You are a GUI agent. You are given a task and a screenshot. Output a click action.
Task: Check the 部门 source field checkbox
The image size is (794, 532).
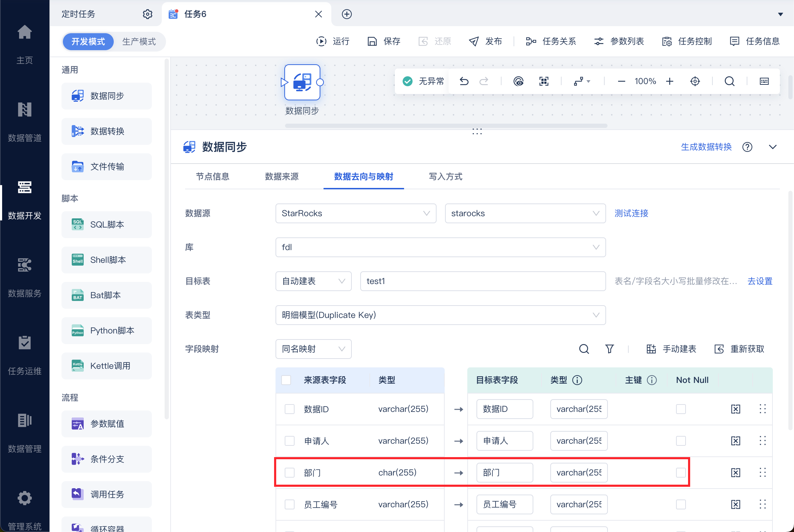(x=290, y=473)
